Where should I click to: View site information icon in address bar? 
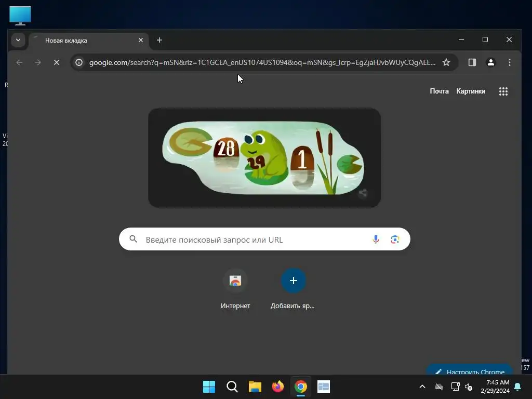[x=79, y=62]
